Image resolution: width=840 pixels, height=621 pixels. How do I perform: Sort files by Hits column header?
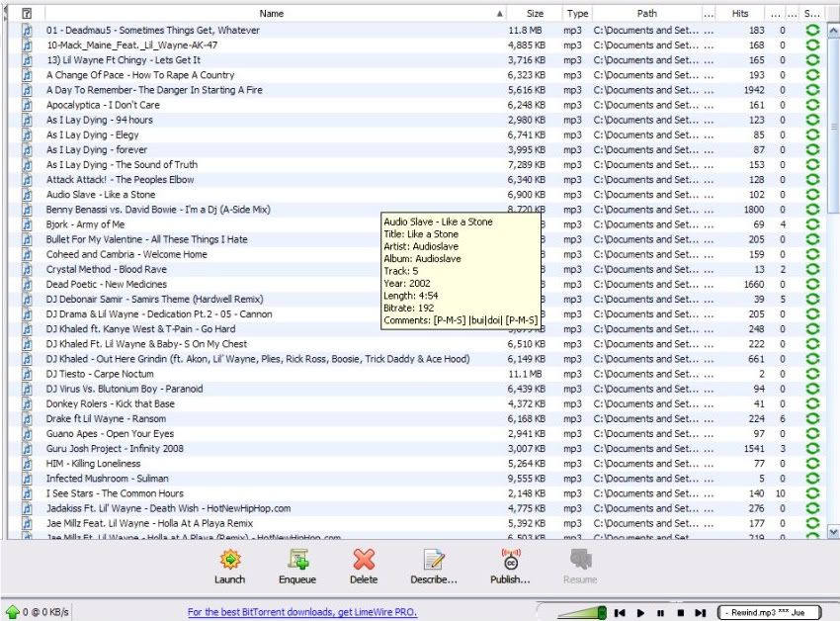(x=739, y=14)
